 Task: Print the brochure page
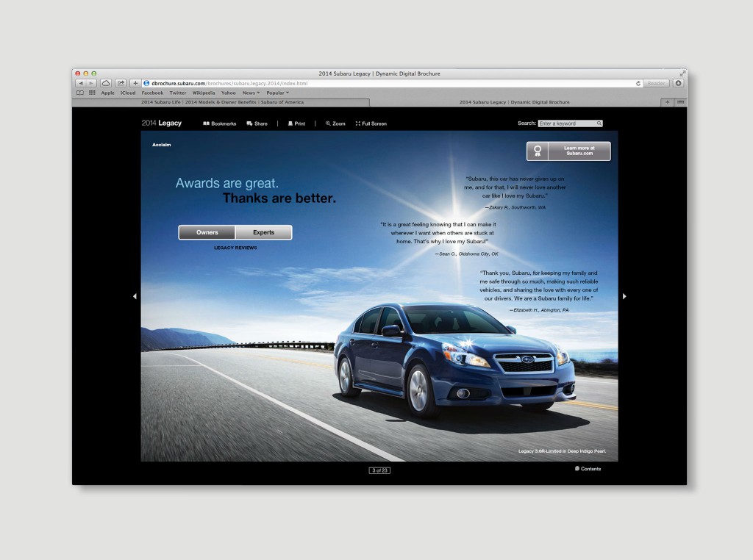296,123
